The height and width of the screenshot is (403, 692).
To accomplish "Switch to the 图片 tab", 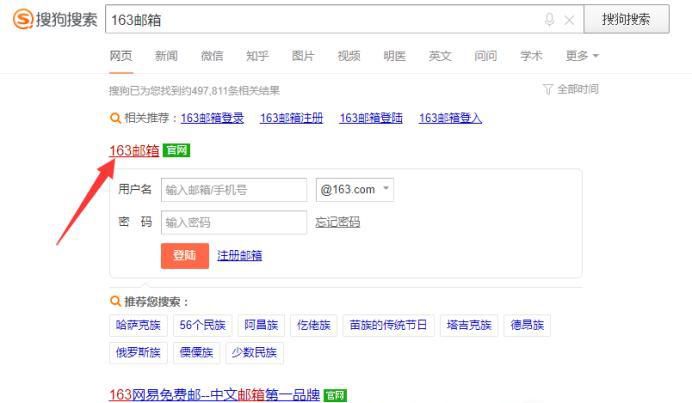I will click(303, 56).
